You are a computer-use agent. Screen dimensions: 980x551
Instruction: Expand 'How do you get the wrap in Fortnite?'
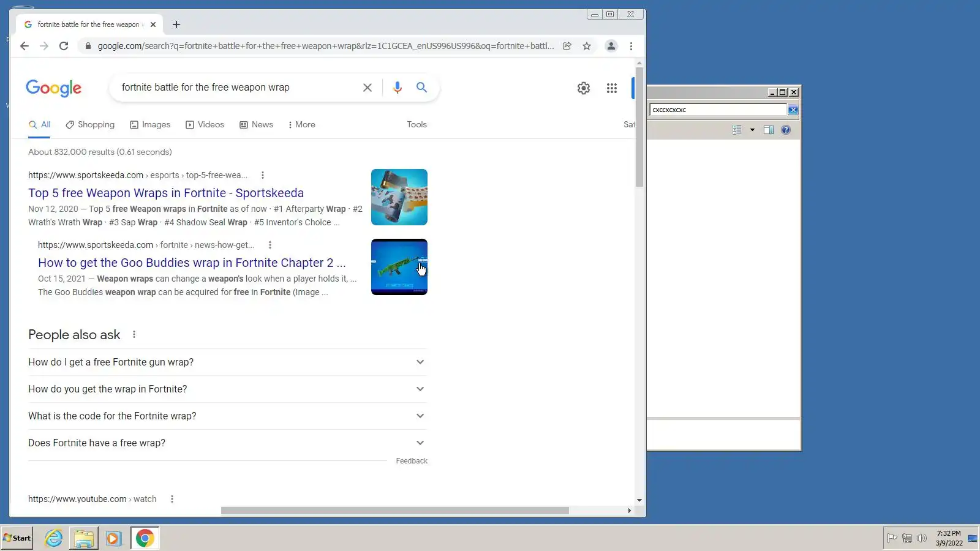click(x=227, y=389)
